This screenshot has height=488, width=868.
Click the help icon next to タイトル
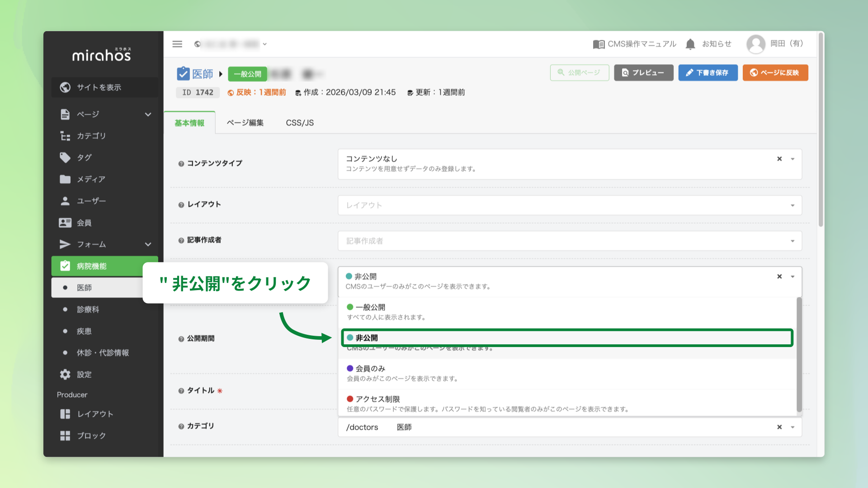[x=181, y=391]
